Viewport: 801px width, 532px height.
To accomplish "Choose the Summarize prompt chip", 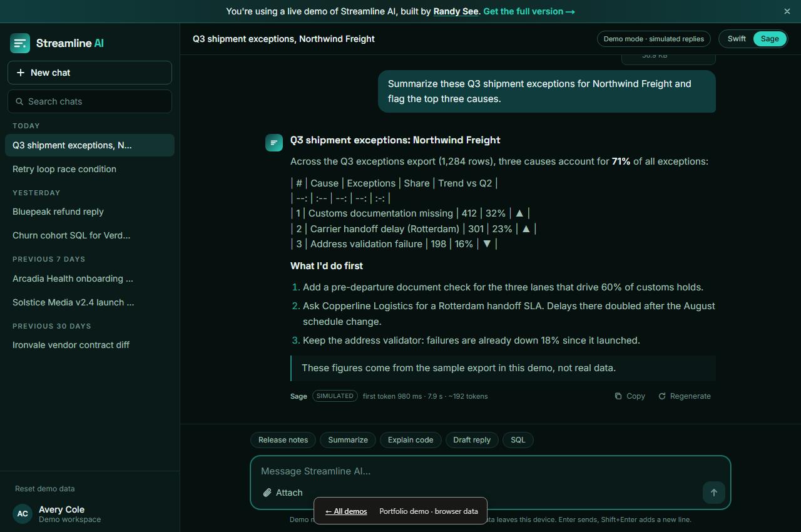I will [348, 440].
